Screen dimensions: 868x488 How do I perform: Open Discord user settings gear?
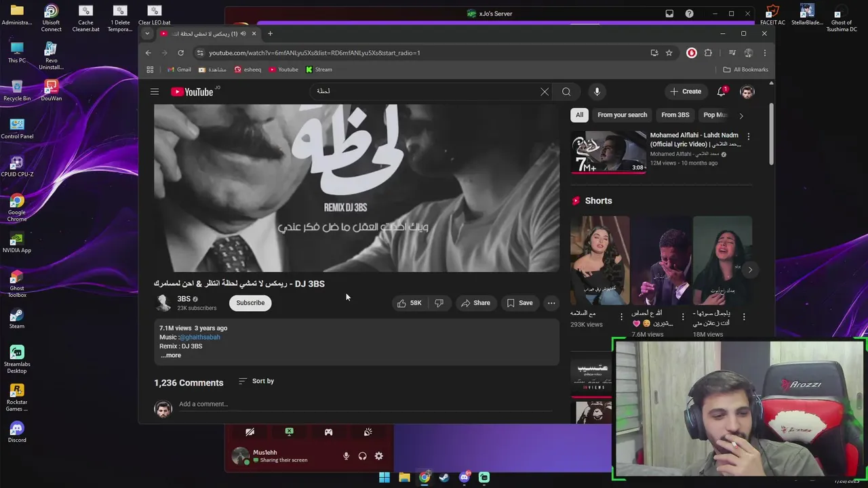pos(378,456)
